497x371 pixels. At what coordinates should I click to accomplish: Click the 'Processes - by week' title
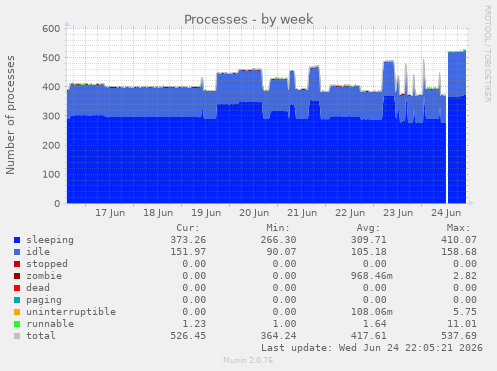[249, 19]
